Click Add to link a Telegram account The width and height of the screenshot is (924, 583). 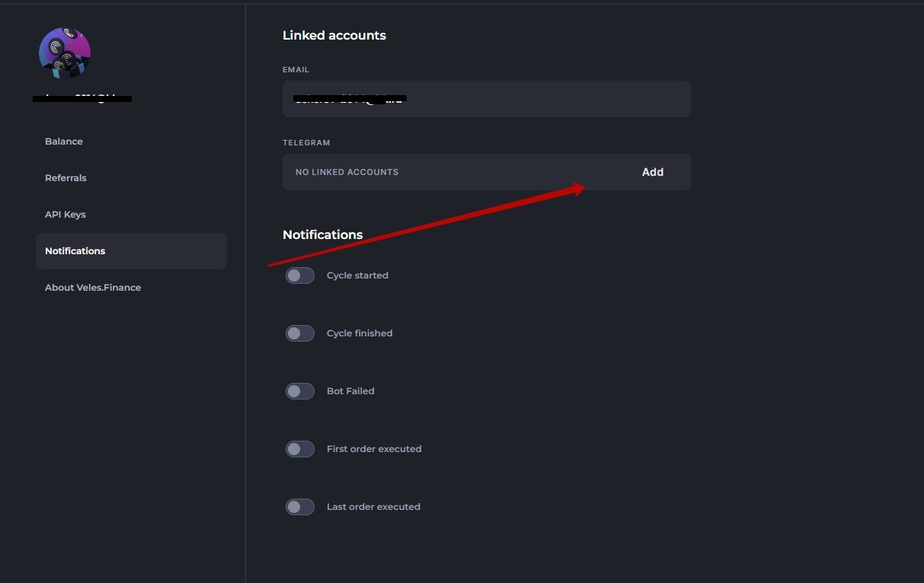(x=652, y=172)
